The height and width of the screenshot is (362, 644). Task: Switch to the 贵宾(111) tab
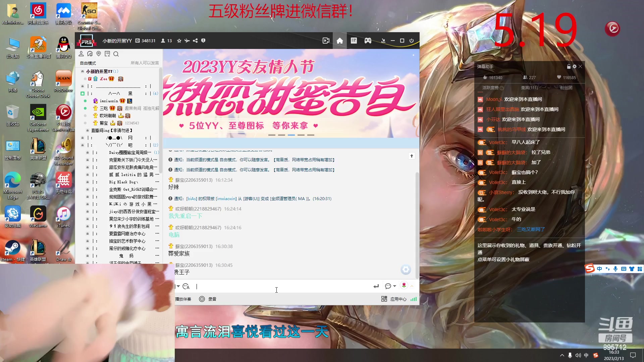tap(529, 88)
